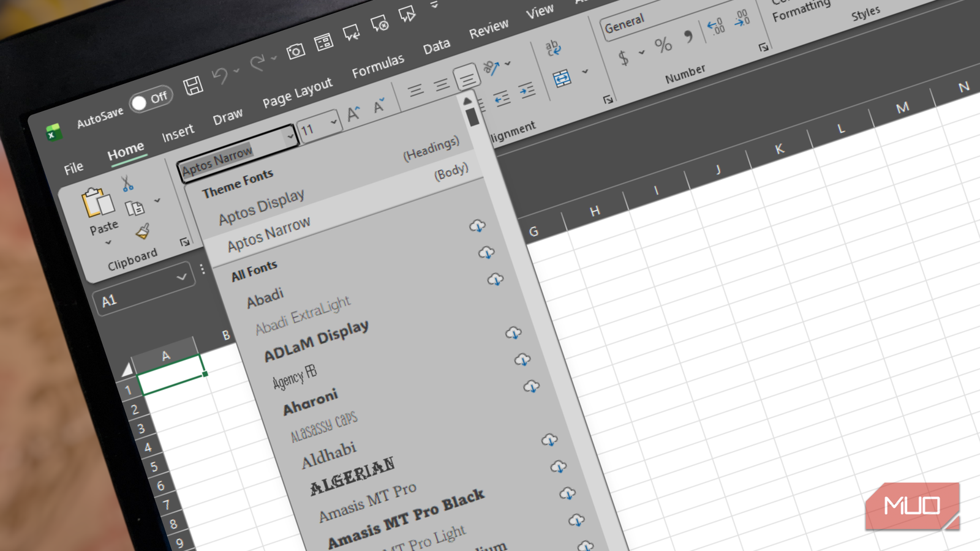Open the font size dropdown arrow

334,122
